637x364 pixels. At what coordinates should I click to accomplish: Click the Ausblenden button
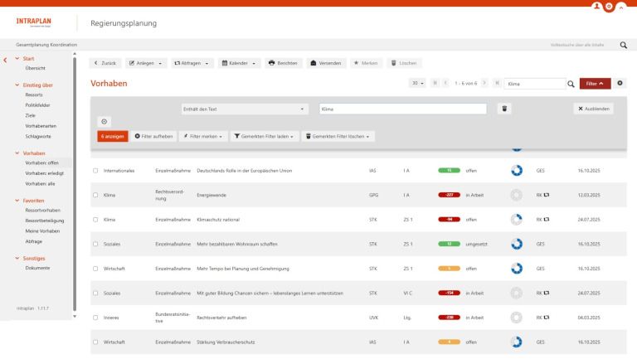pos(592,109)
